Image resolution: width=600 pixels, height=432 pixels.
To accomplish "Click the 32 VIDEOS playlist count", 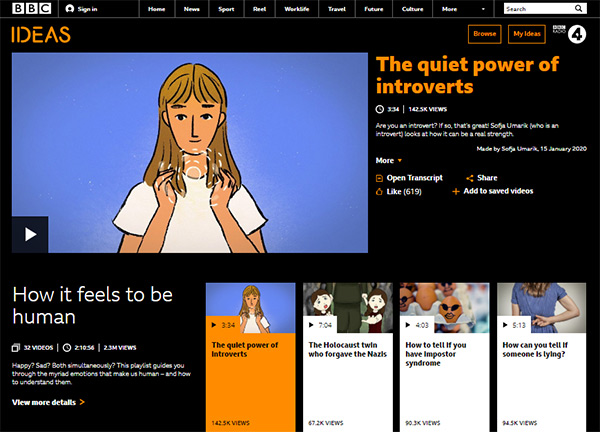I will point(38,348).
